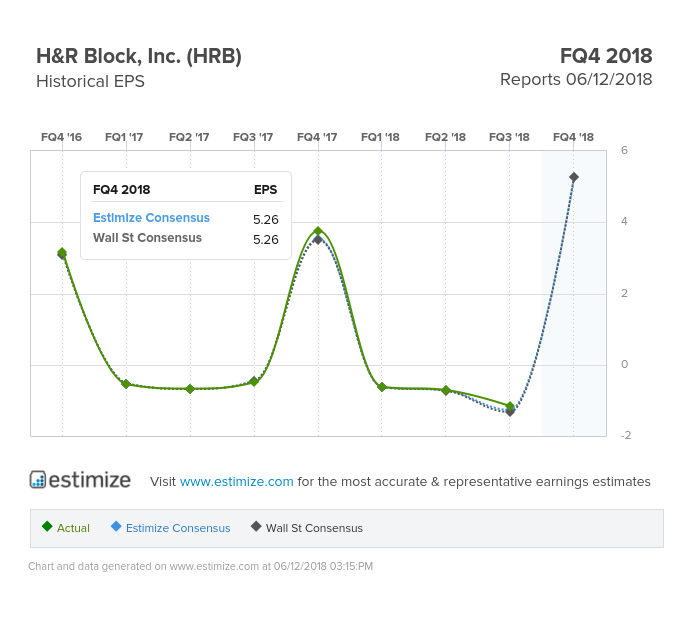This screenshot has height=620, width=685.
Task: Click the FQ4 2018 header at top right
Action: [606, 56]
